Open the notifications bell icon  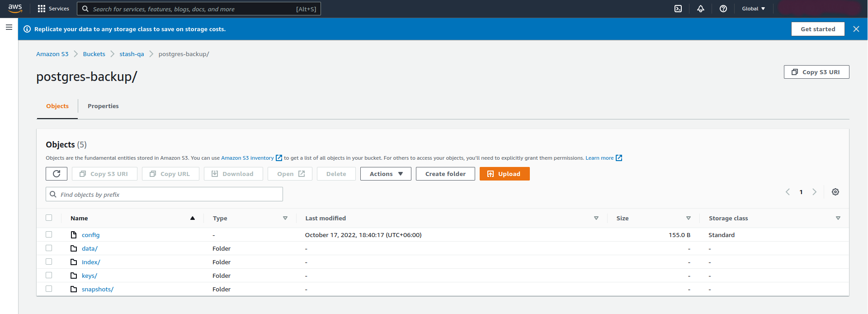tap(701, 9)
